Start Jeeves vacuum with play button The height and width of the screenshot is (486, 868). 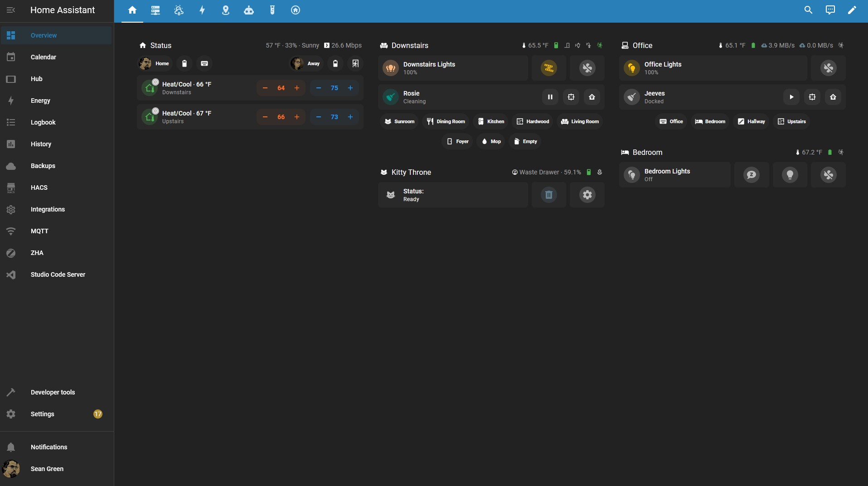791,97
